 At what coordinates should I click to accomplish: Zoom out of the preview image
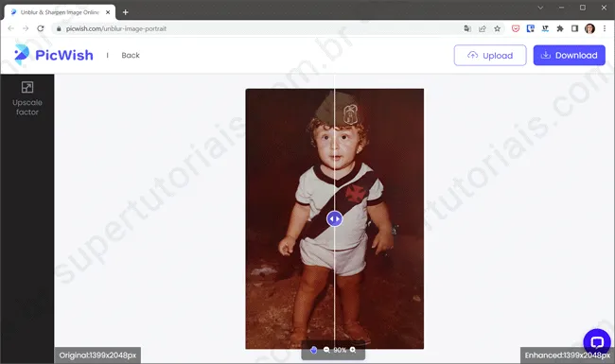pyautogui.click(x=326, y=350)
